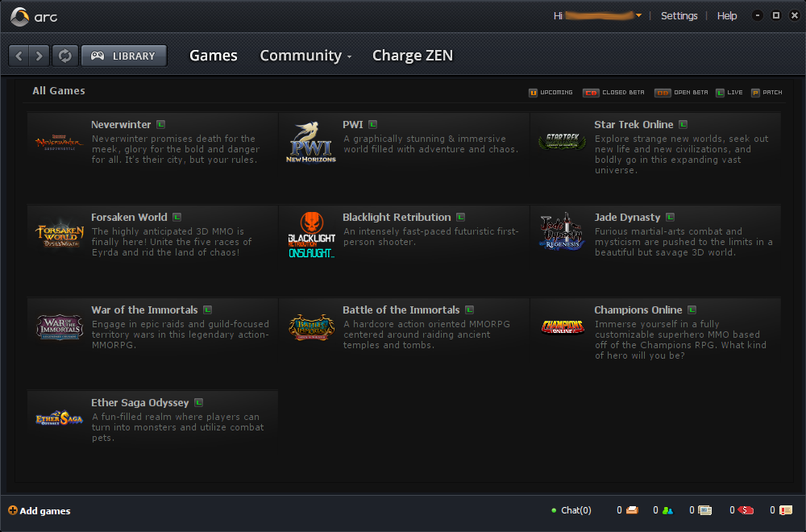Click the Live badge beside Battle of the Immortals
Screen dimensions: 806x532
tap(469, 310)
